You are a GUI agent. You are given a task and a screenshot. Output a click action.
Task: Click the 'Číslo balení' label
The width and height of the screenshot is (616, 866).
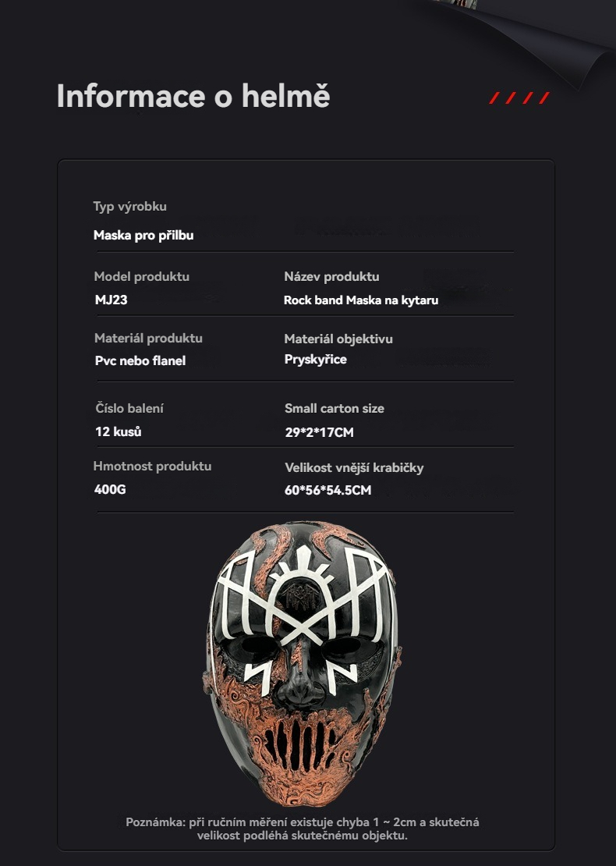129,408
